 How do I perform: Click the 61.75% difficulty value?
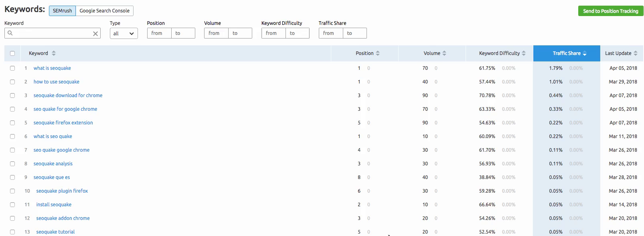pos(487,68)
